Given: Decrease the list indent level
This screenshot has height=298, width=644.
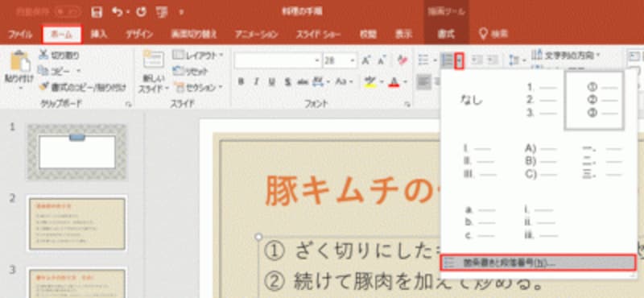Looking at the screenshot, I should 477,61.
